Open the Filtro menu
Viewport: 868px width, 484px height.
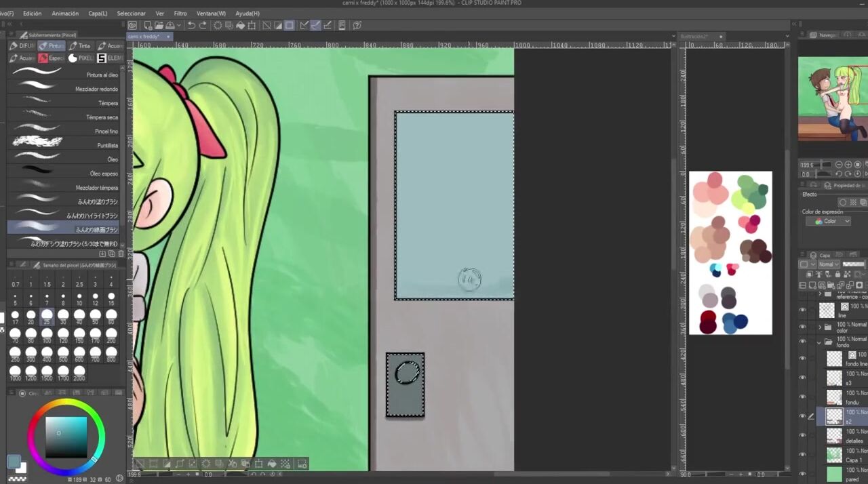180,14
